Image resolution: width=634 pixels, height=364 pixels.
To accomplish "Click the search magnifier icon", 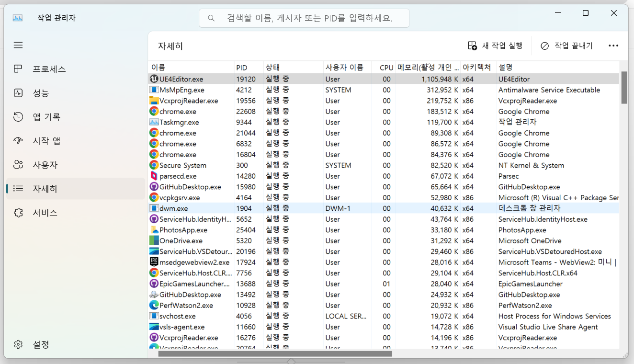I will point(211,18).
